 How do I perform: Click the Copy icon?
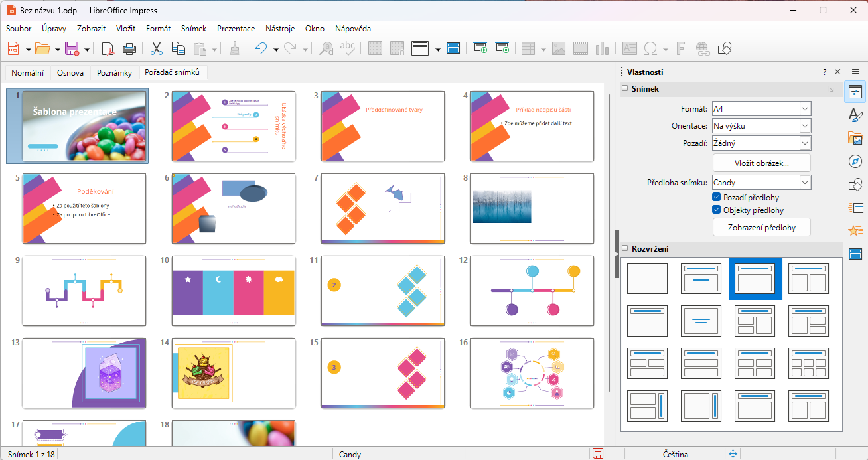(178, 48)
